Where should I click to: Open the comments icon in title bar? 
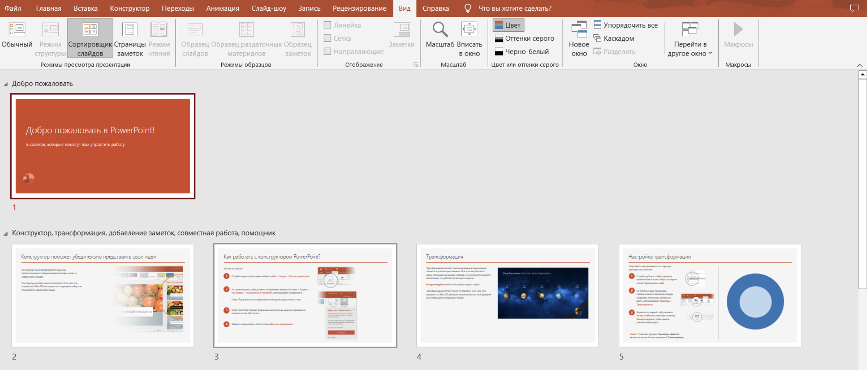pos(854,8)
